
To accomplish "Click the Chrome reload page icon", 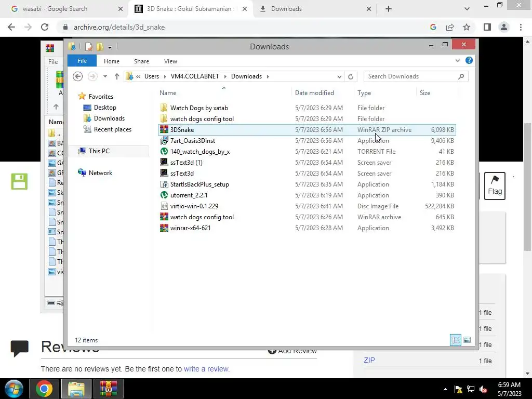I will click(45, 27).
